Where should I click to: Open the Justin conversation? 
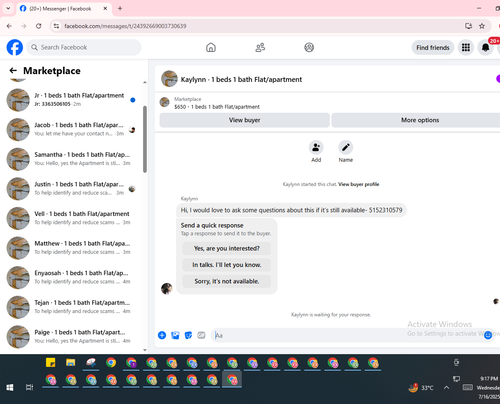point(72,189)
